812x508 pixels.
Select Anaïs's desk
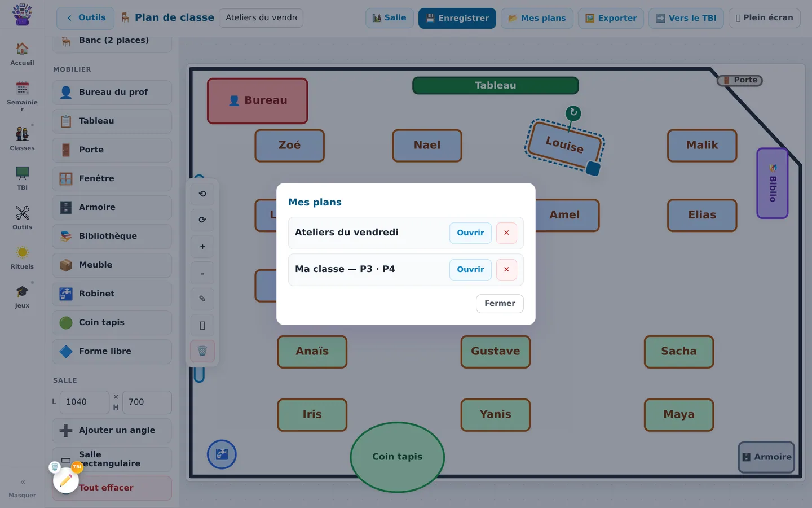coord(312,352)
